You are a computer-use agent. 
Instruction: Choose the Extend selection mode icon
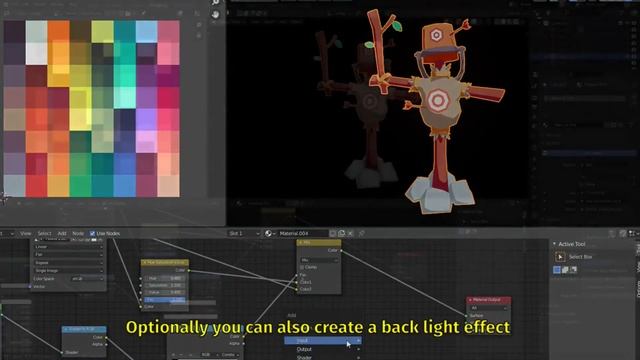(x=565, y=270)
